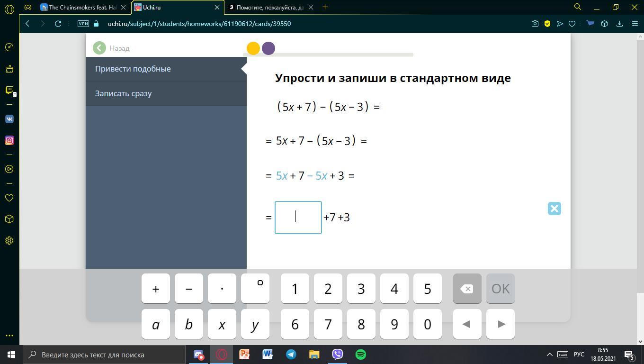Click the yellow progress dot
Image resolution: width=644 pixels, height=364 pixels.
pos(253,48)
